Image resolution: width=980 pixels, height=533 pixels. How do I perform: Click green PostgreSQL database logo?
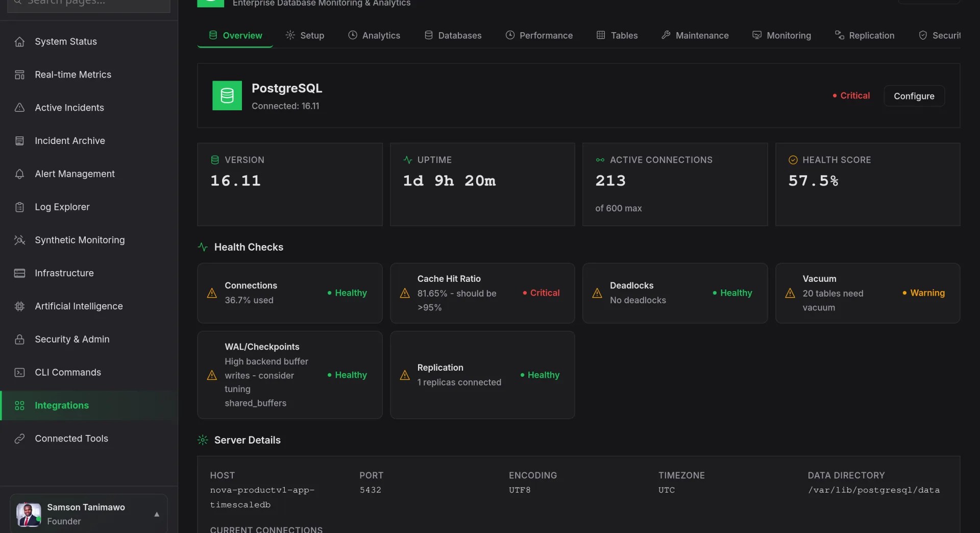coord(227,95)
